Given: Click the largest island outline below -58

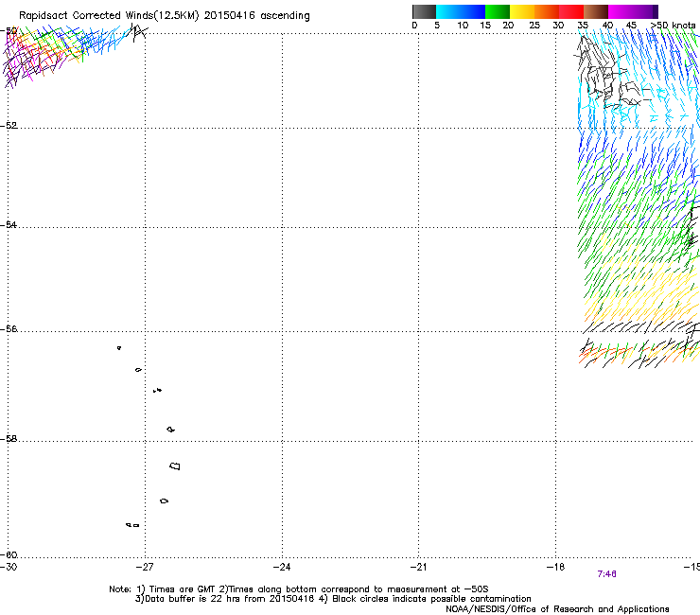Looking at the screenshot, I should (175, 466).
